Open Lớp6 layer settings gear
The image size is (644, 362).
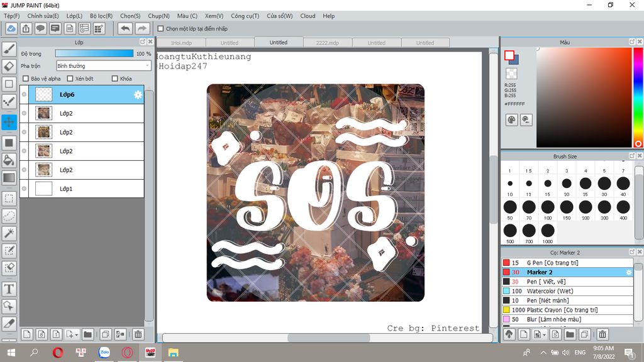click(x=138, y=95)
